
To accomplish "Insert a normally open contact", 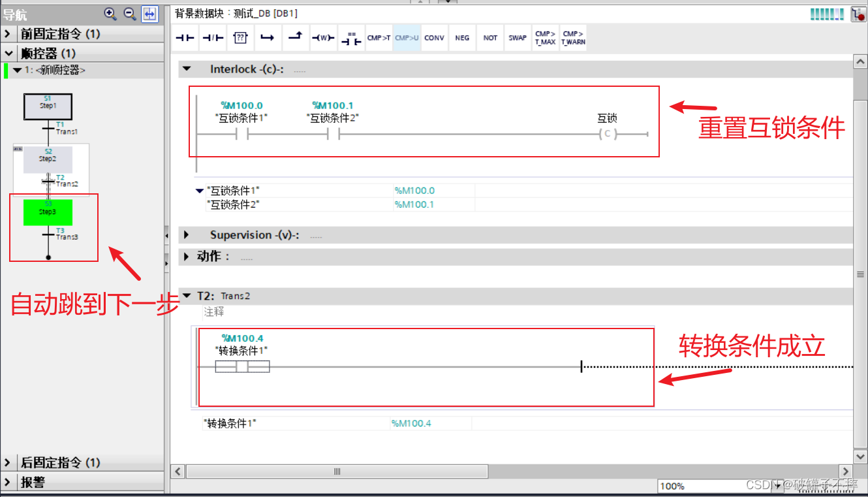I will 185,38.
